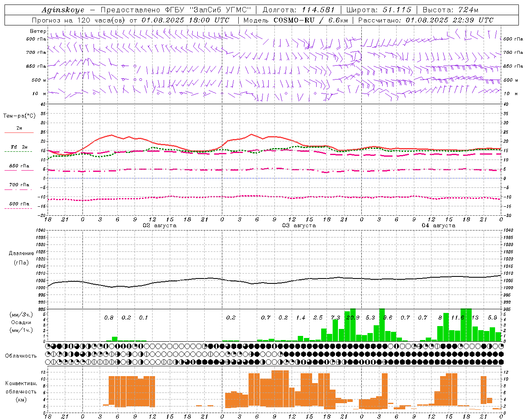The height and width of the screenshot is (420, 525).
Task: Click the dotted 500 гПа legend line sample
Action: [19, 208]
